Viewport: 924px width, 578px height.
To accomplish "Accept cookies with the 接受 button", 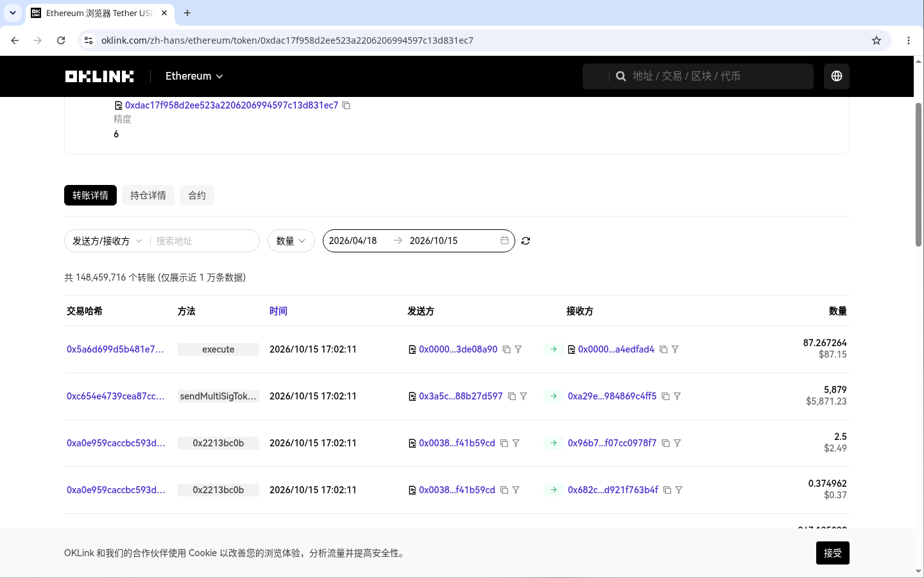I will pyautogui.click(x=832, y=553).
